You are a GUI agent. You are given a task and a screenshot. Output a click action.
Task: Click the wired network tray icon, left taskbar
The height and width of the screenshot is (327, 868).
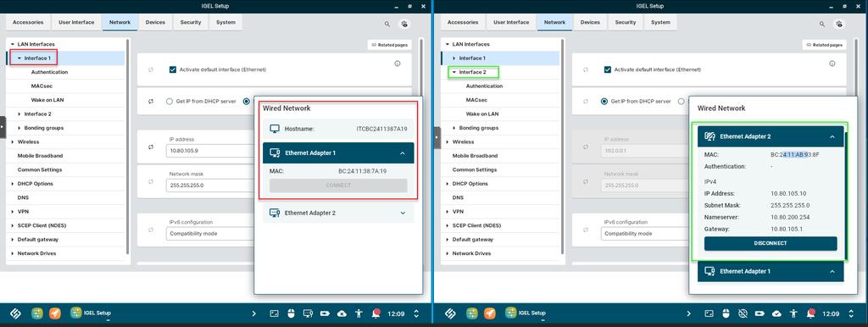tap(309, 313)
